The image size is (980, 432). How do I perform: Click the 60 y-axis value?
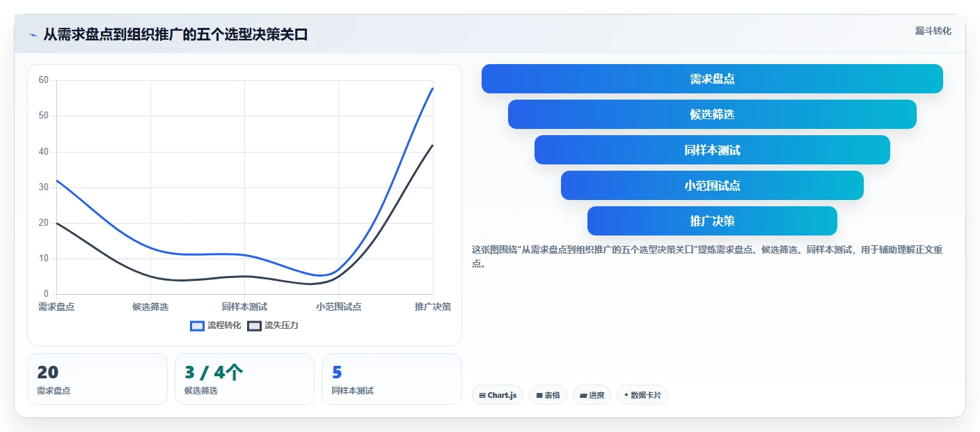click(43, 80)
